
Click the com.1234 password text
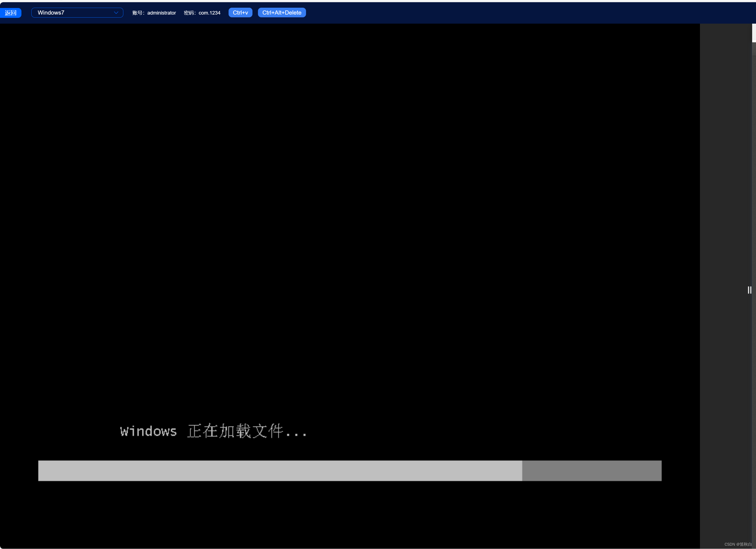pos(209,13)
